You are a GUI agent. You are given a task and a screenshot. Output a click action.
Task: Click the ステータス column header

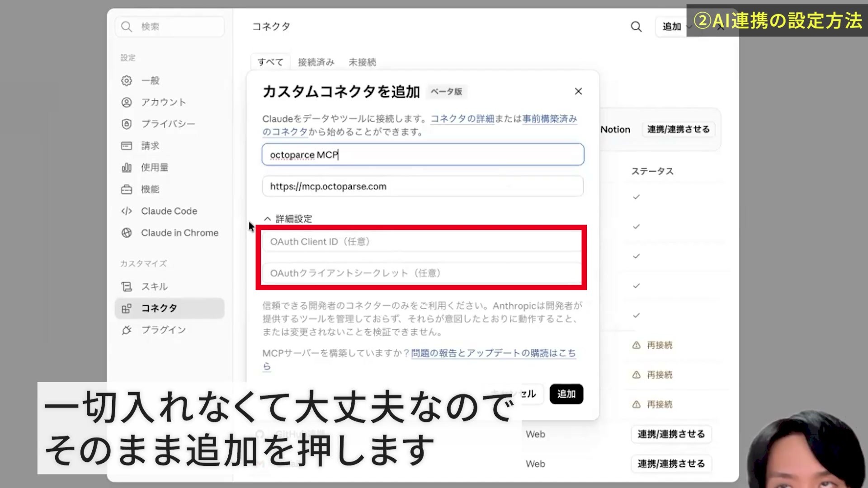[652, 171]
